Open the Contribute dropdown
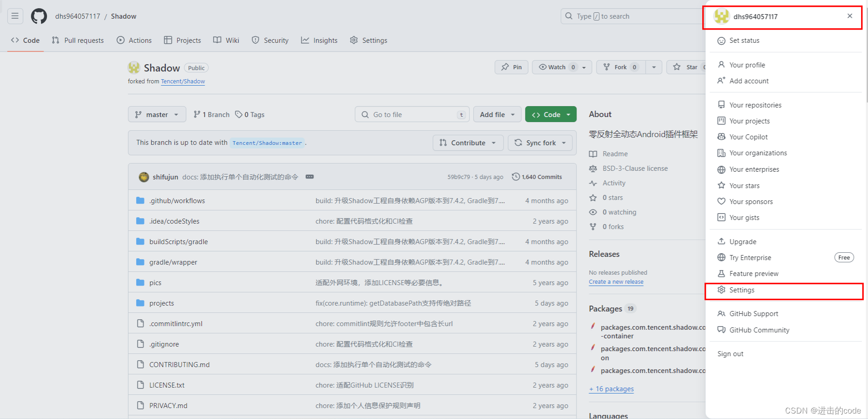Viewport: 868px width, 419px height. click(468, 143)
